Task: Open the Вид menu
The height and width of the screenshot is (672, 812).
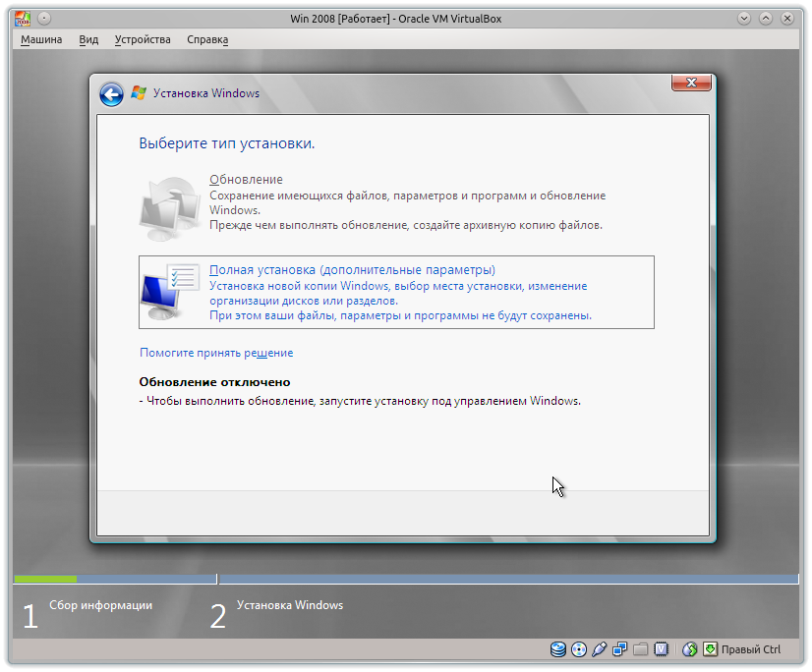Action: tap(88, 39)
